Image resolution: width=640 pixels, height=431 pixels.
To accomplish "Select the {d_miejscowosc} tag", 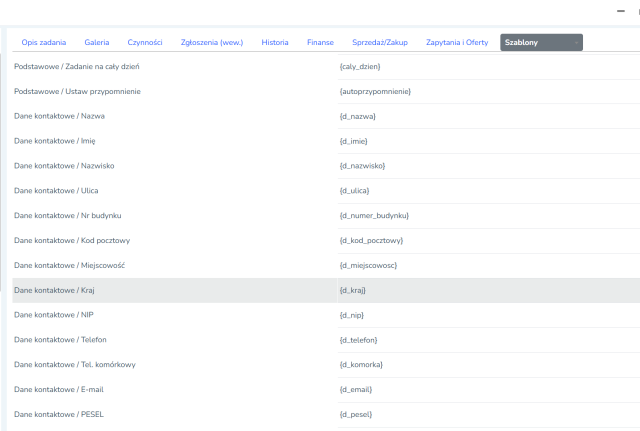I will [x=368, y=265].
